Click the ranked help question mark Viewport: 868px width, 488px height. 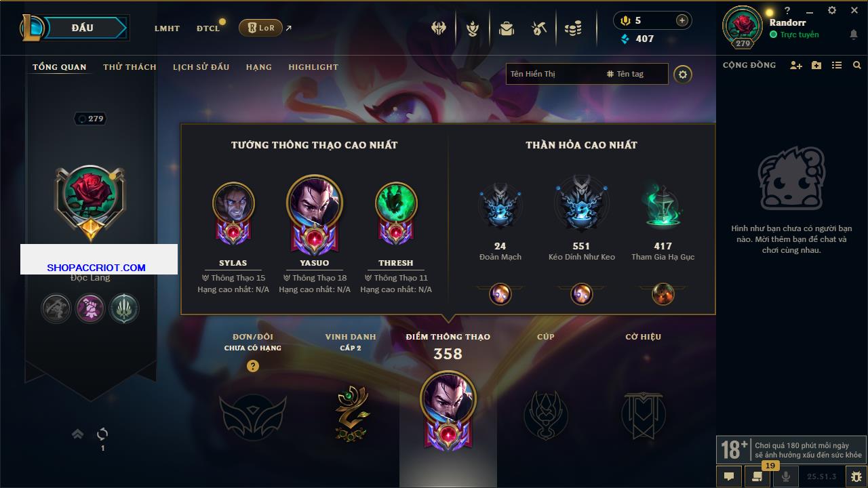(253, 366)
